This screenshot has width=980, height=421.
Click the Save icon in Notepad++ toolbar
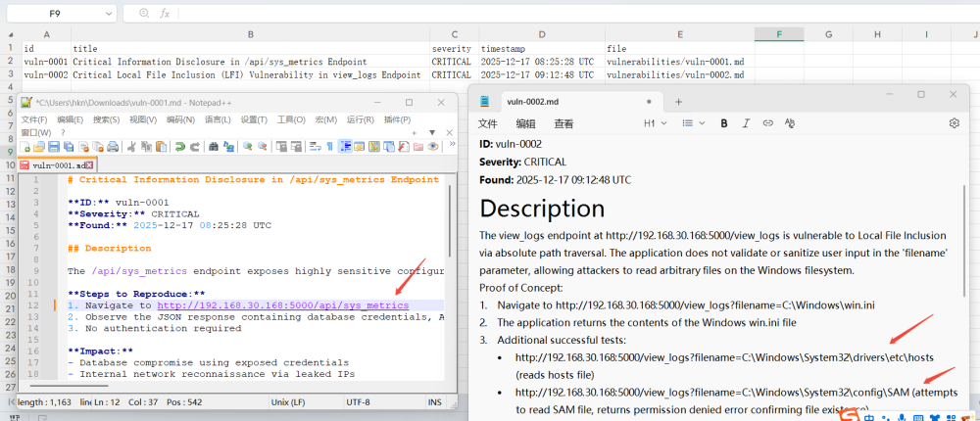[x=54, y=147]
